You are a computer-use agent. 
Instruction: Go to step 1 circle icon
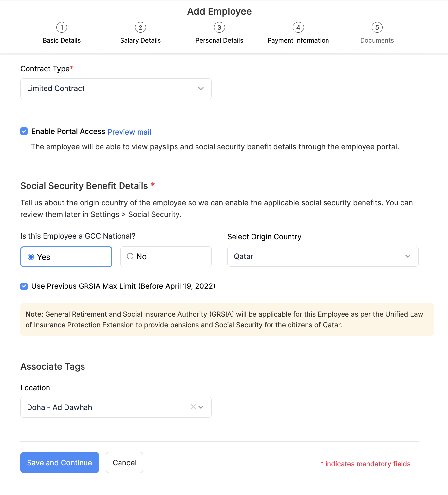click(x=62, y=27)
